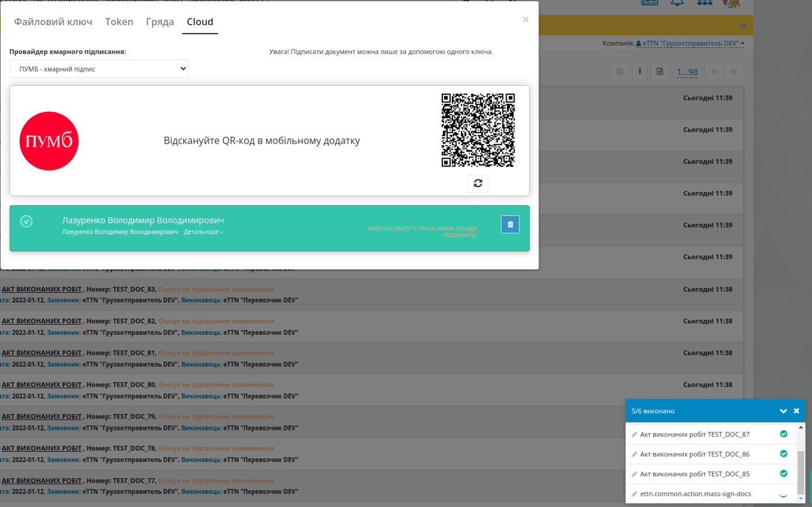Open the 1…98 page range selector

click(x=687, y=72)
